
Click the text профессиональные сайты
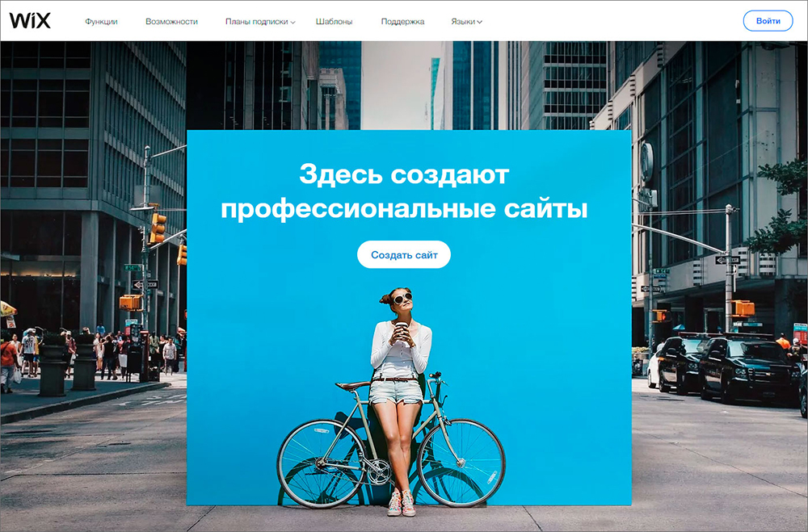pyautogui.click(x=404, y=209)
